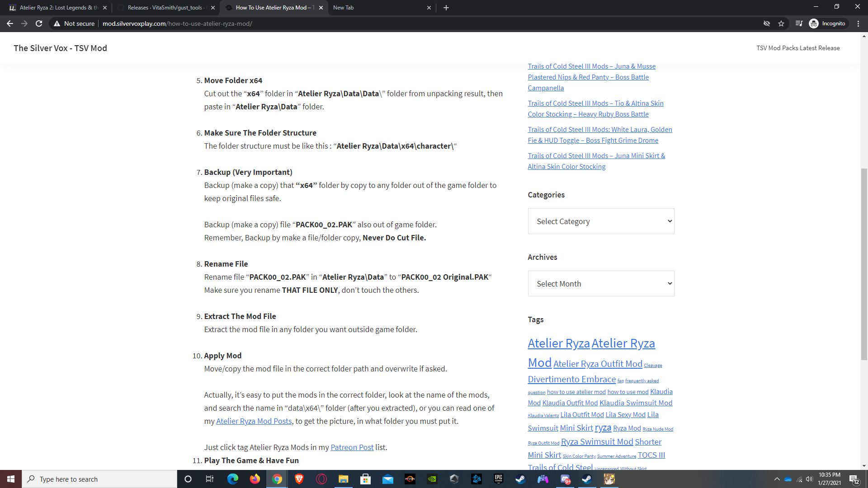This screenshot has width=868, height=488.
Task: Open the Google Chrome taskbar icon
Action: click(x=277, y=479)
